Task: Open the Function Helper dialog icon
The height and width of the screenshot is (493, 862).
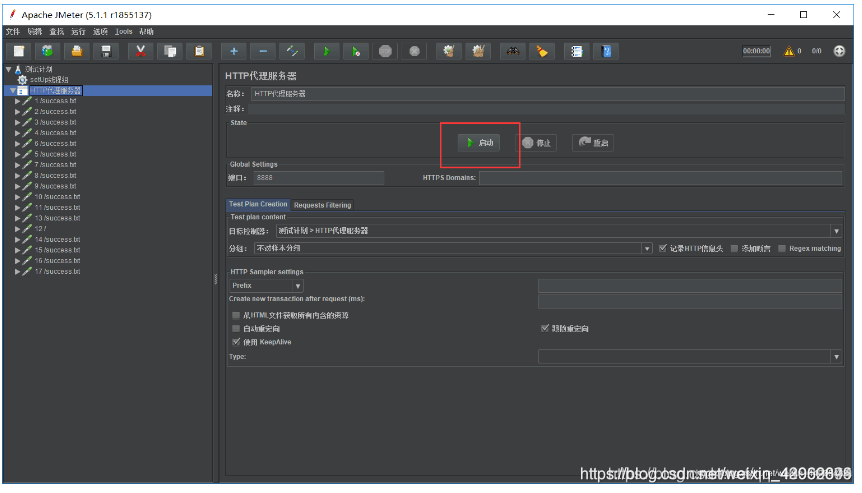Action: coord(576,52)
